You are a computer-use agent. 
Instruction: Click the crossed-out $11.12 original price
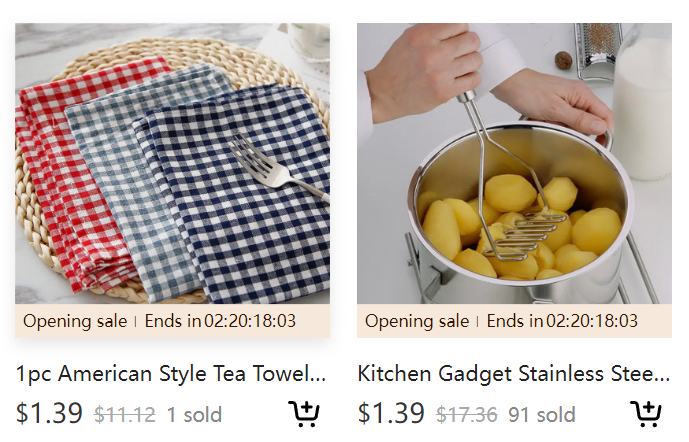pos(125,414)
